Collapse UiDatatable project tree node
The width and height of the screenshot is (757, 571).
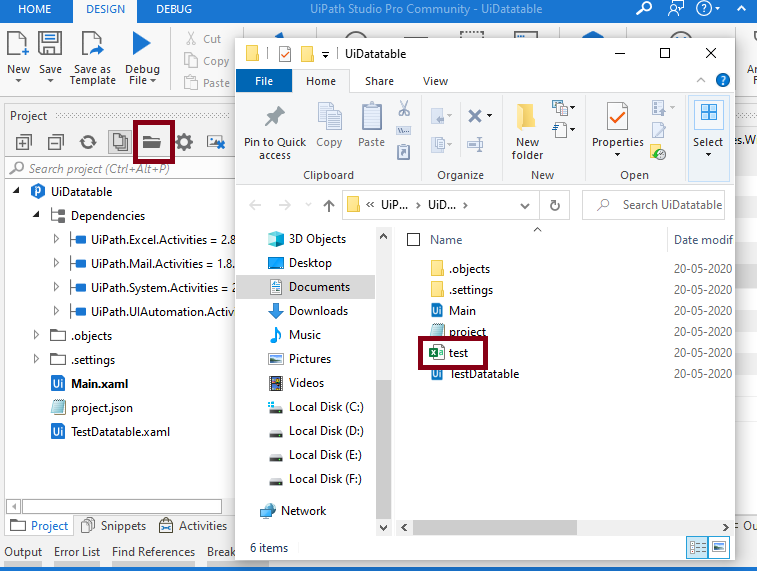click(17, 191)
